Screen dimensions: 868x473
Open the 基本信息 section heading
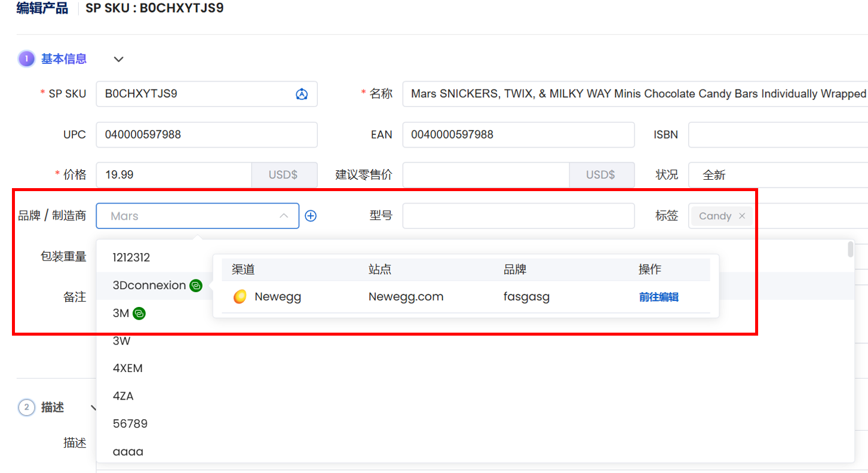(x=64, y=59)
